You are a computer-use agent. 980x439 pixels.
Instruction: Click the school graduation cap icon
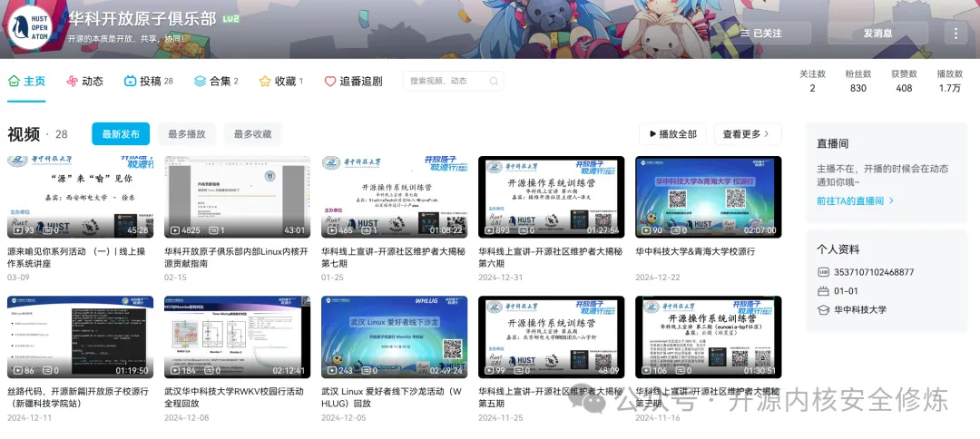pyautogui.click(x=823, y=310)
